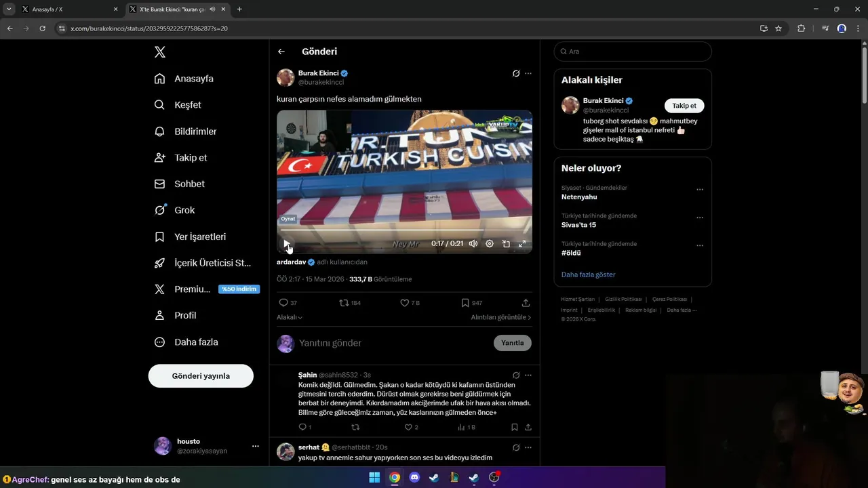Click Grok icon on serhat's reply
The image size is (868, 488).
[516, 447]
